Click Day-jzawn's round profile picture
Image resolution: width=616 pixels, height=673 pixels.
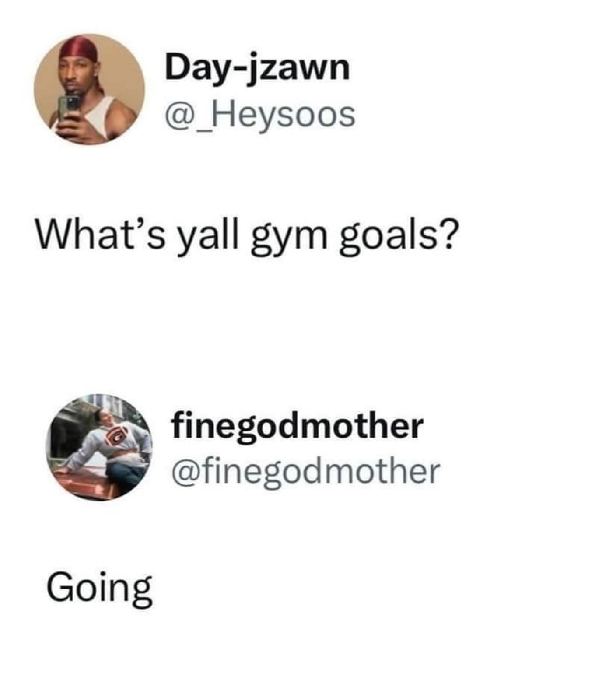point(89,89)
